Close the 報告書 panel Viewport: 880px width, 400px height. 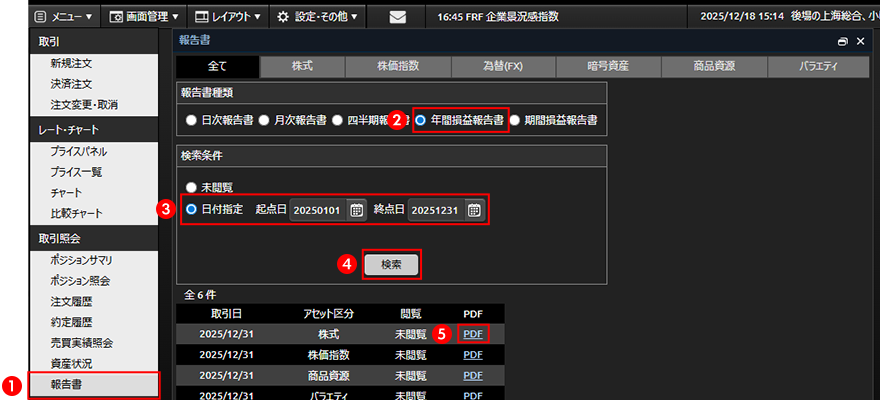tap(860, 41)
